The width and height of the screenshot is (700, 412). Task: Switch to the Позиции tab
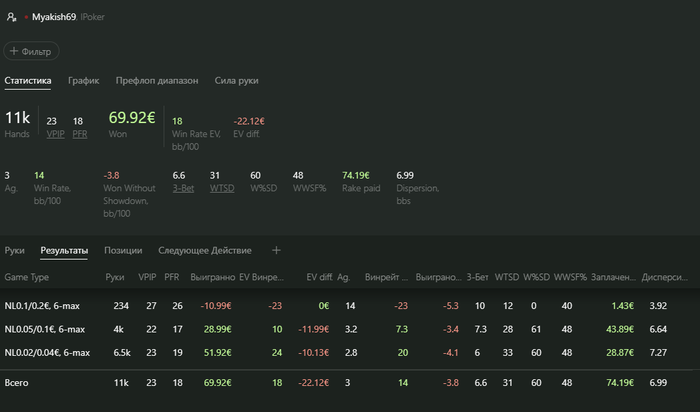tap(123, 250)
